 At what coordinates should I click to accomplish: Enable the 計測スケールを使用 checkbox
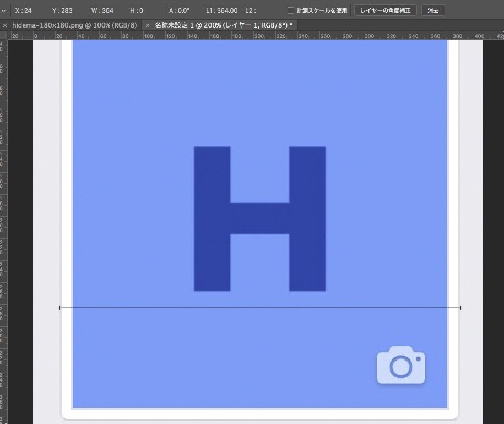[291, 10]
